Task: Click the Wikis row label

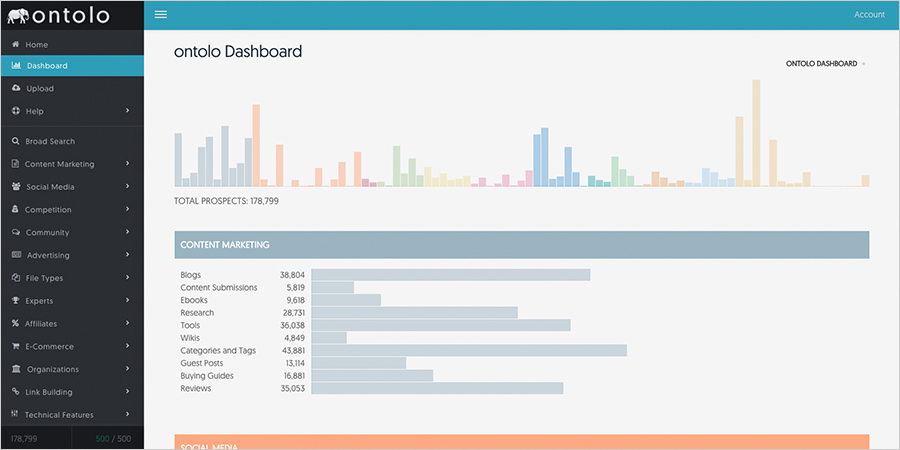Action: pyautogui.click(x=190, y=338)
